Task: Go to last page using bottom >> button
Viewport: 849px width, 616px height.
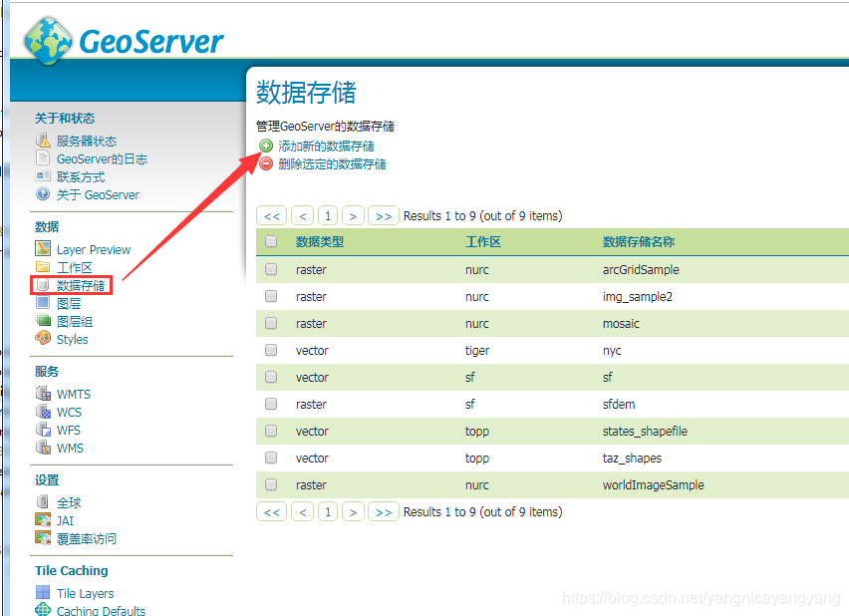Action: pos(384,511)
